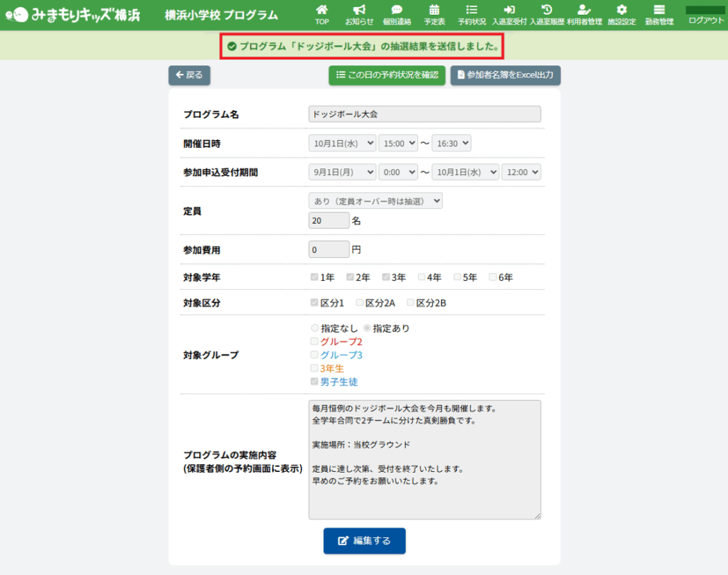Click the 編集する button
The height and width of the screenshot is (575, 728).
[364, 541]
